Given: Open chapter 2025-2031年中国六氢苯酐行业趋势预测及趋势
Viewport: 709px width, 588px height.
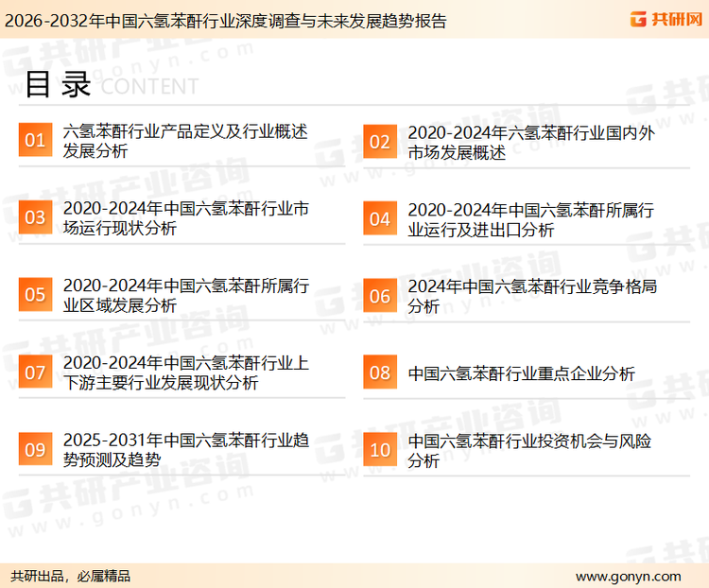Looking at the screenshot, I should pos(186,450).
